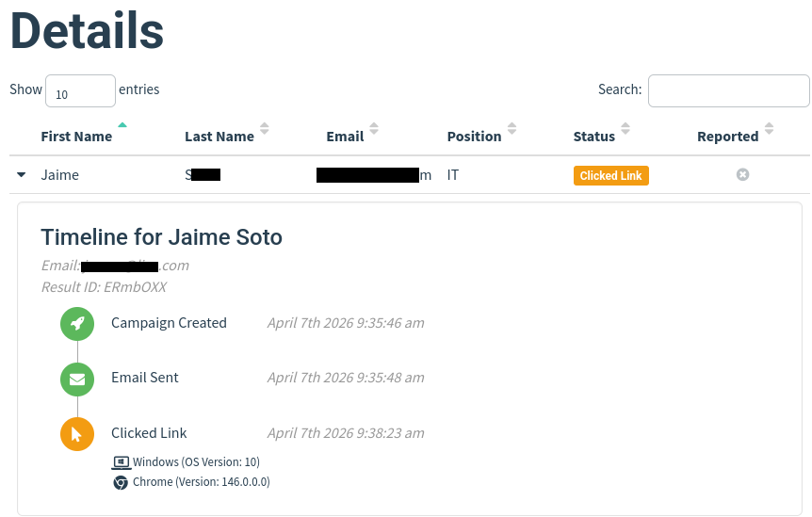Sort table by Status column

tap(593, 136)
